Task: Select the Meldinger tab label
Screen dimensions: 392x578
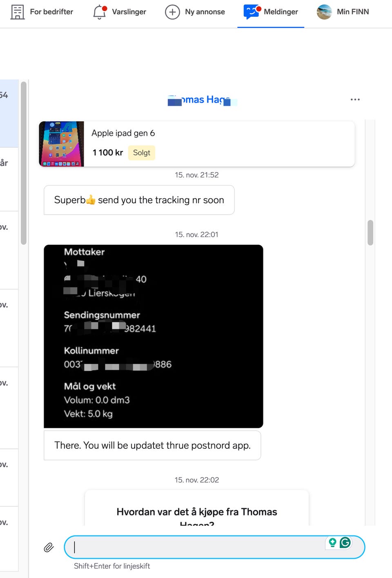Action: [281, 12]
